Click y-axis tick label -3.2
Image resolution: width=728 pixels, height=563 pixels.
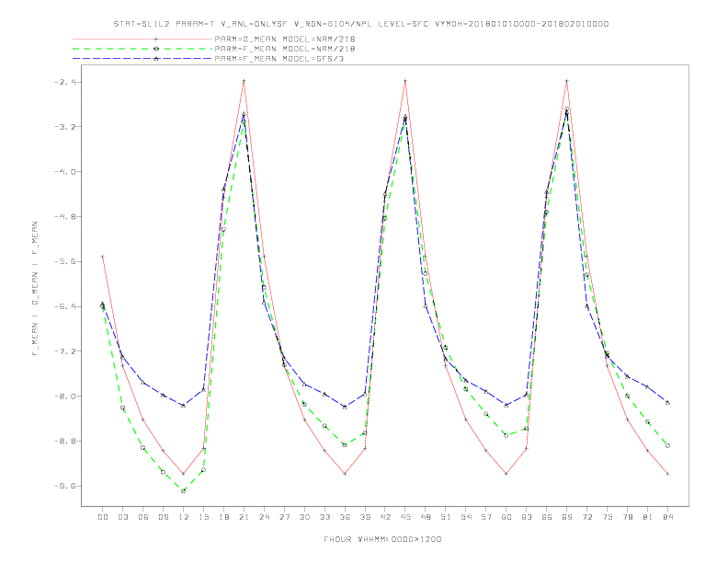(65, 127)
